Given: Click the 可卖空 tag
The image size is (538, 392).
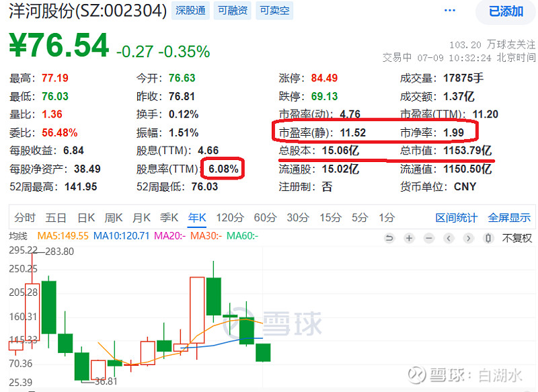Looking at the screenshot, I should 274,11.
